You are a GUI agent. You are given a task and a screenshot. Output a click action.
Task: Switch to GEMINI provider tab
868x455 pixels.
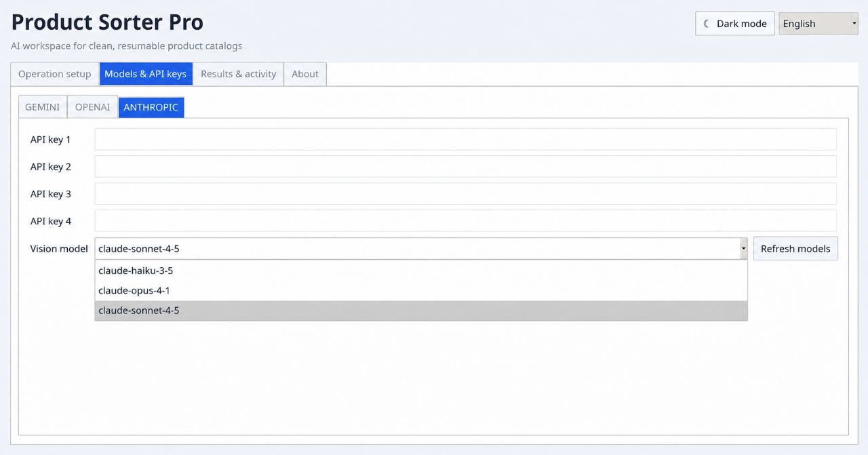point(42,107)
